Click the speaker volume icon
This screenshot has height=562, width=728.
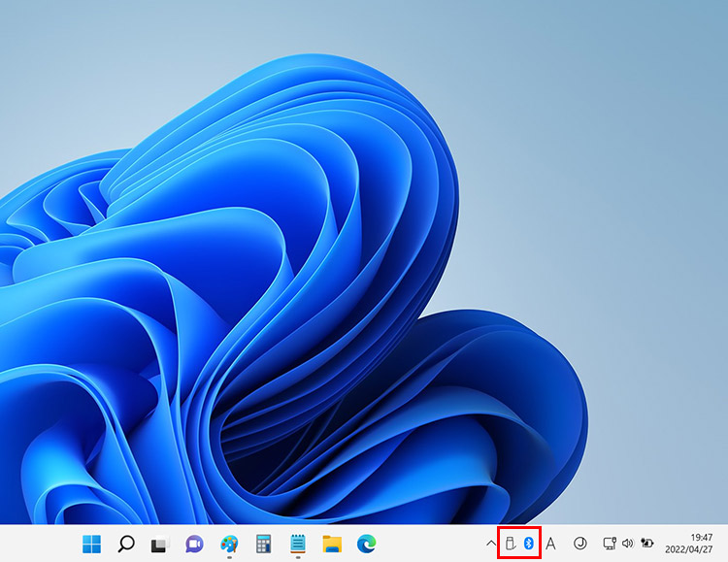(x=627, y=544)
